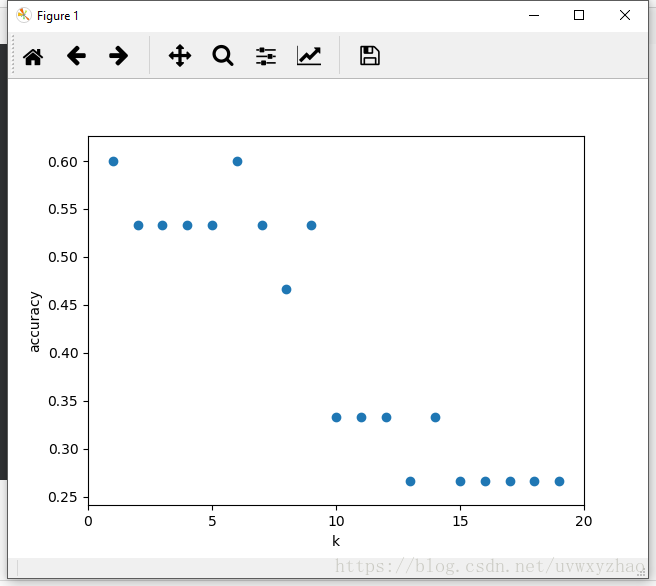Click the matplotlib Figure 1 window icon
Screen dimensions: 656x586
[x=24, y=15]
